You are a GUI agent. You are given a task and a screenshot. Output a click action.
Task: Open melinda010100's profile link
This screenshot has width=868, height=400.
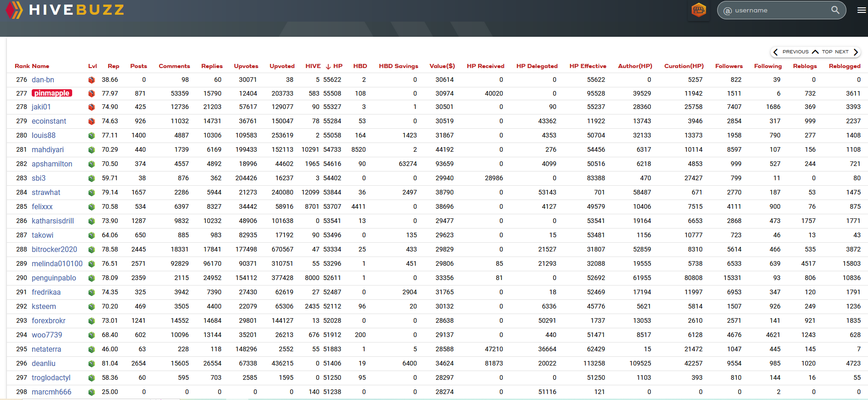coord(57,264)
